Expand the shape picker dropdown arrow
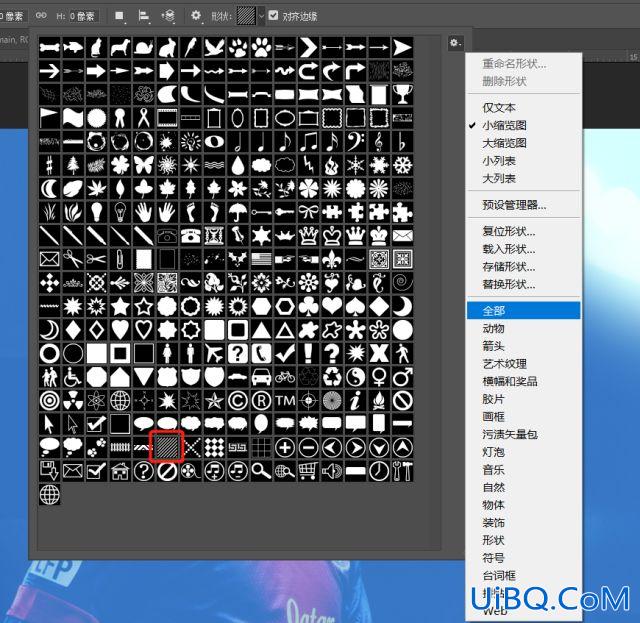The height and width of the screenshot is (623, 640). (x=261, y=16)
